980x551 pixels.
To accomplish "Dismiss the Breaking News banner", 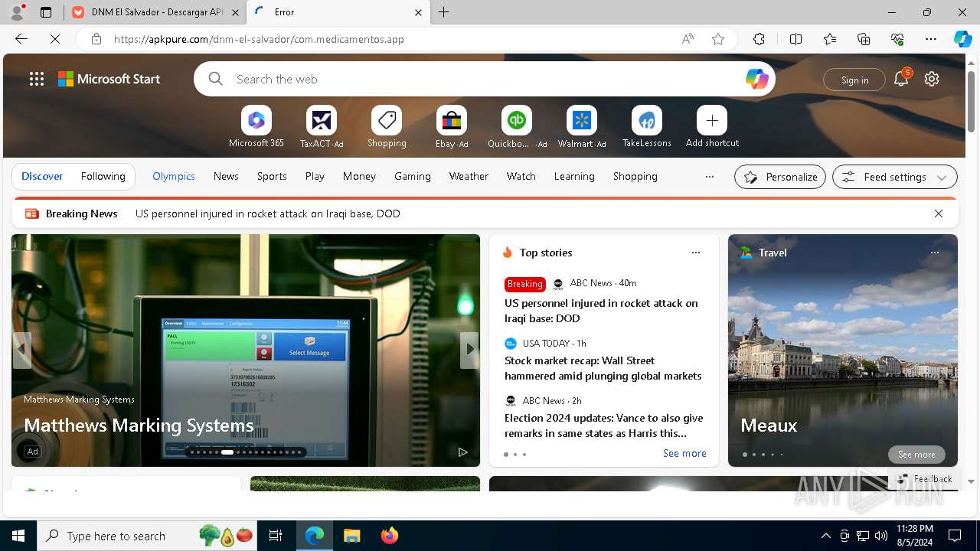I will tap(939, 214).
